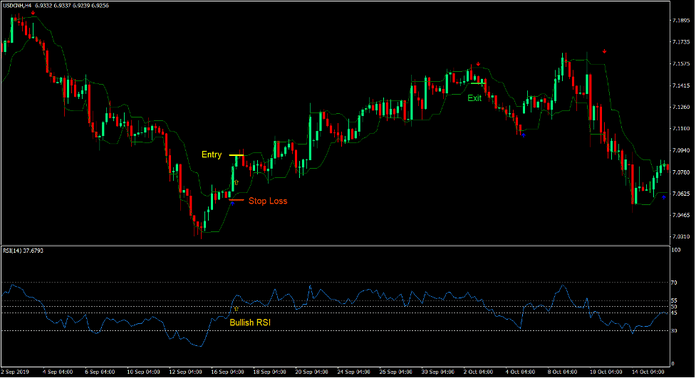Click the 7.0780 price axis label

681,172
